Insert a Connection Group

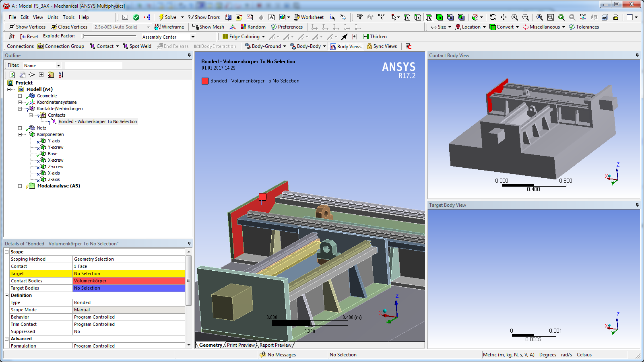click(61, 46)
